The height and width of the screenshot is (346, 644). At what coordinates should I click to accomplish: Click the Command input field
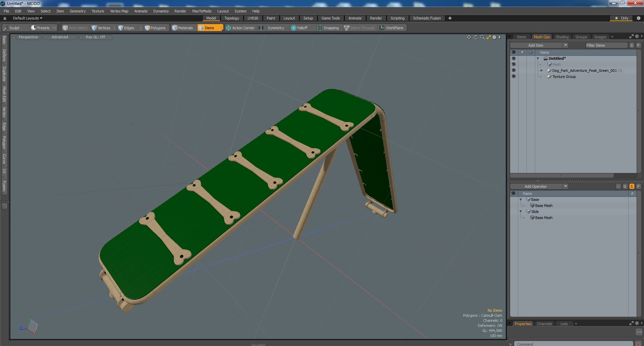point(574,344)
